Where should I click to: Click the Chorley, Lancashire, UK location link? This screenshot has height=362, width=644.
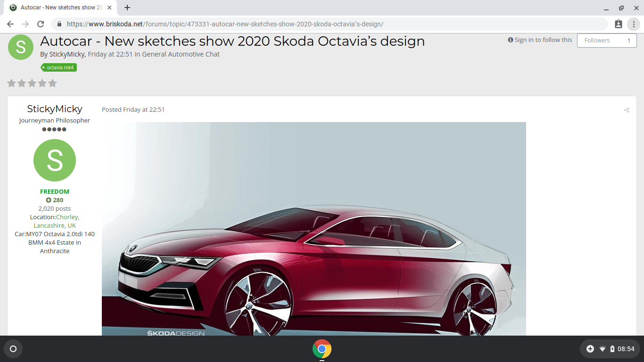[x=57, y=222]
